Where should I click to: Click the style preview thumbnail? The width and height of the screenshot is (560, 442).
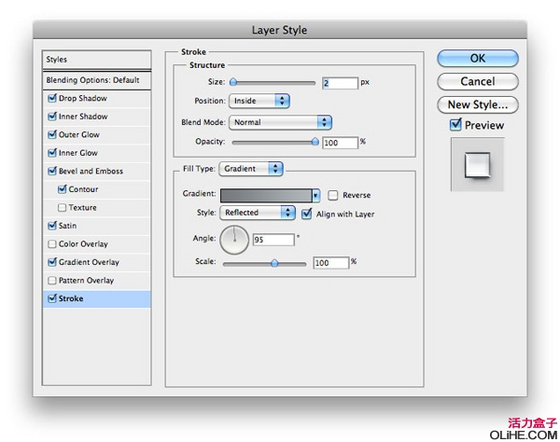pyautogui.click(x=477, y=165)
